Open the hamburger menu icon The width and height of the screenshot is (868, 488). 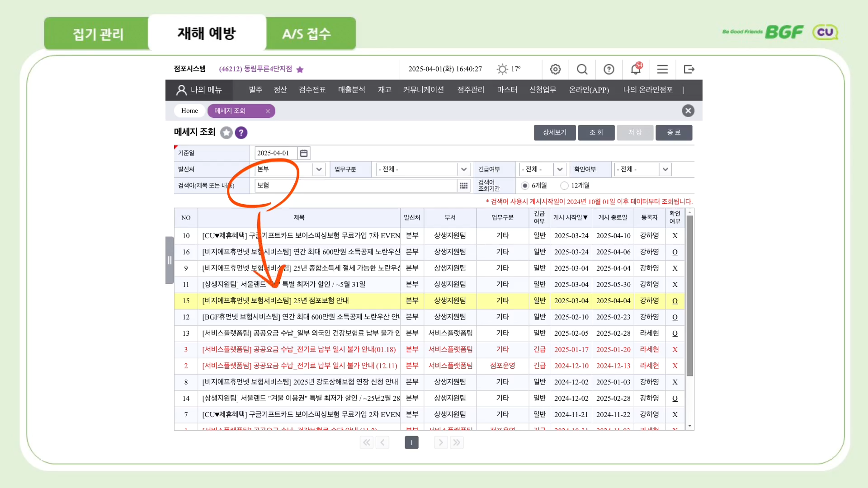coord(662,69)
